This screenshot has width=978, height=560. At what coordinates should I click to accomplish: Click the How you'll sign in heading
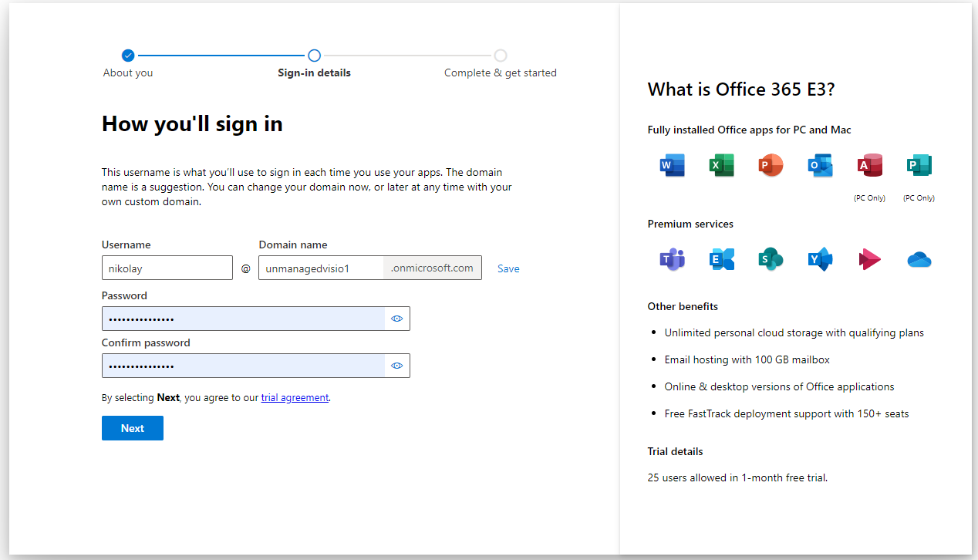click(192, 123)
